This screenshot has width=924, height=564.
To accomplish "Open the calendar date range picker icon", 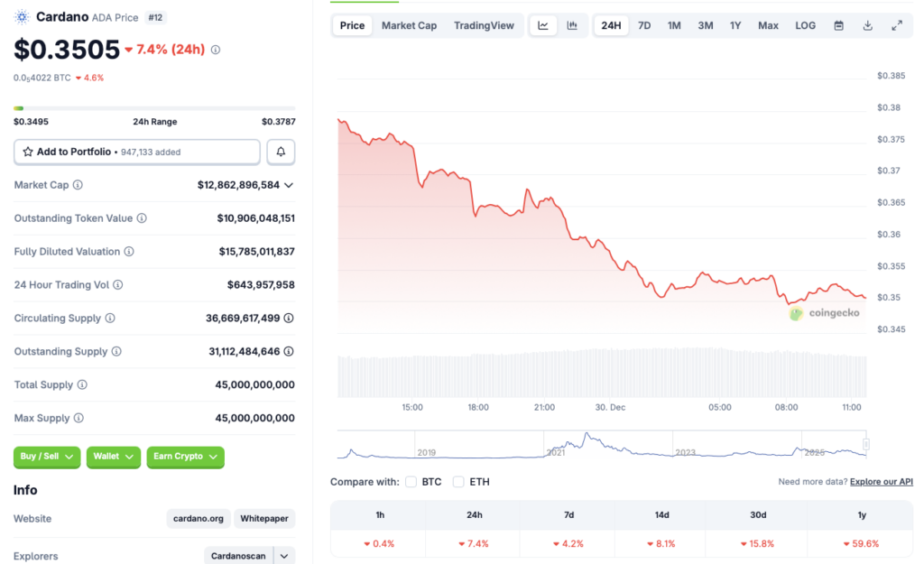I will click(x=837, y=25).
